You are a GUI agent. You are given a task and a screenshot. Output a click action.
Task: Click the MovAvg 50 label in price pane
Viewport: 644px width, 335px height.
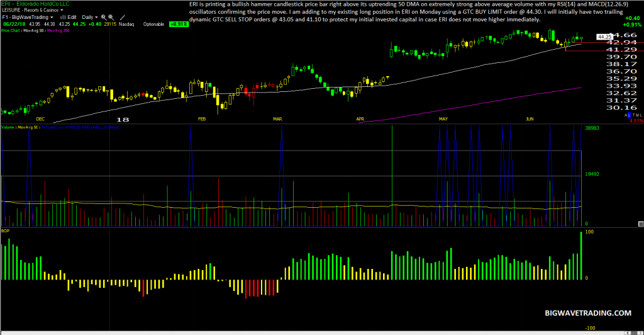point(33,30)
